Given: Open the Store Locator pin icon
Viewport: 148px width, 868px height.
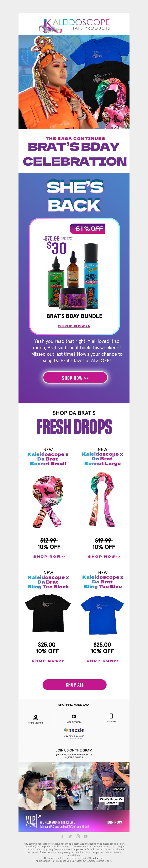Looking at the screenshot, I should tap(36, 718).
